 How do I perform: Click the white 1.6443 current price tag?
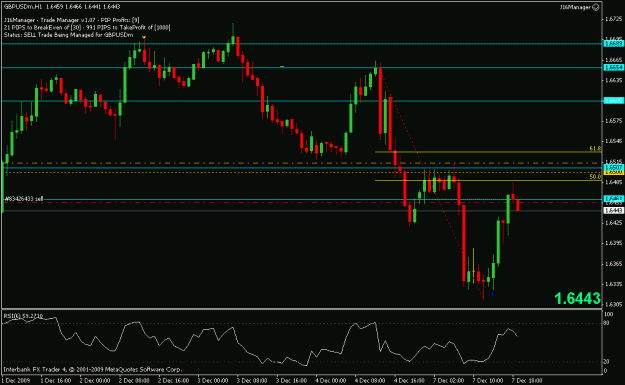pyautogui.click(x=614, y=210)
